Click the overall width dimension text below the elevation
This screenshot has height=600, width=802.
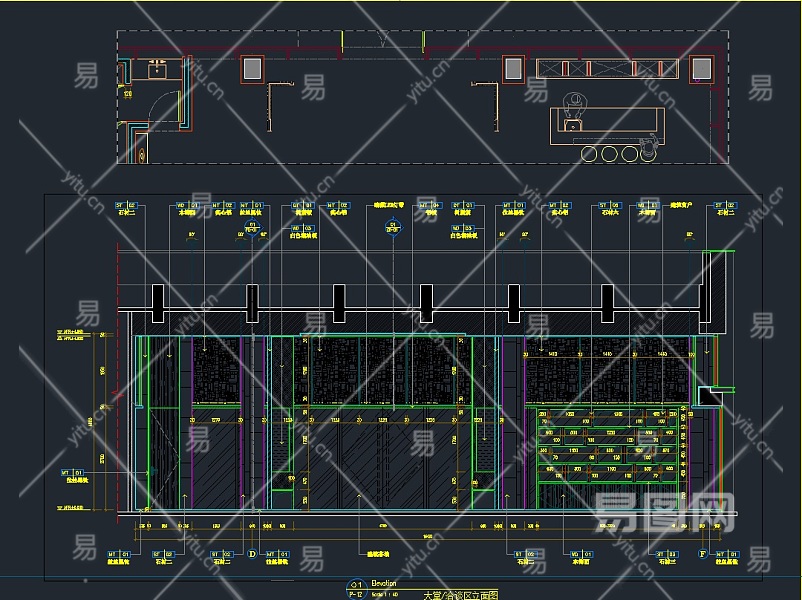click(x=428, y=537)
